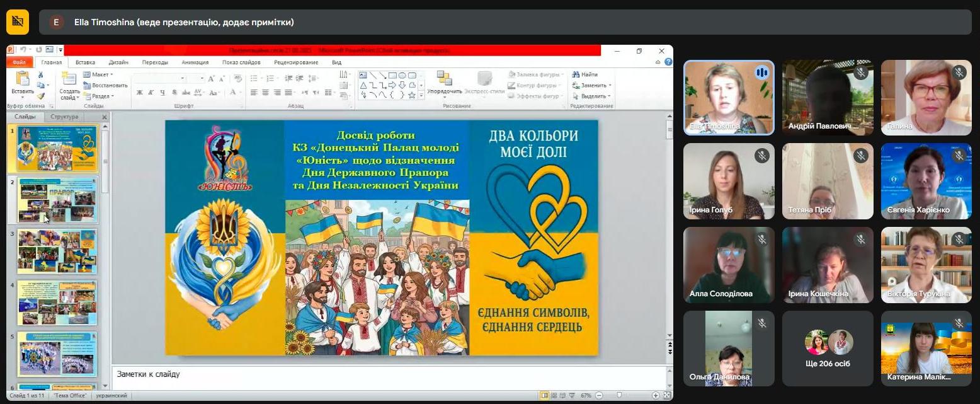
Task: Click the Find (Найти) binoculars button
Action: (x=585, y=74)
